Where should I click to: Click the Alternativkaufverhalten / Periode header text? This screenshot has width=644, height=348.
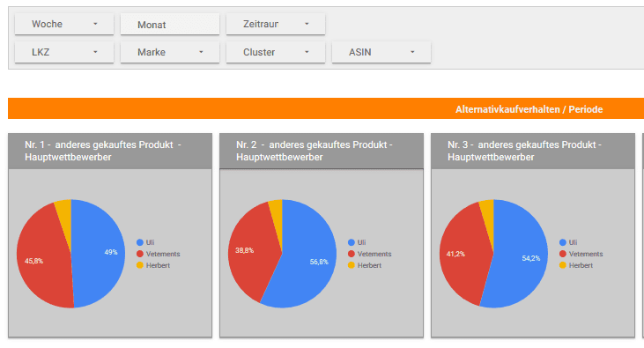point(529,109)
